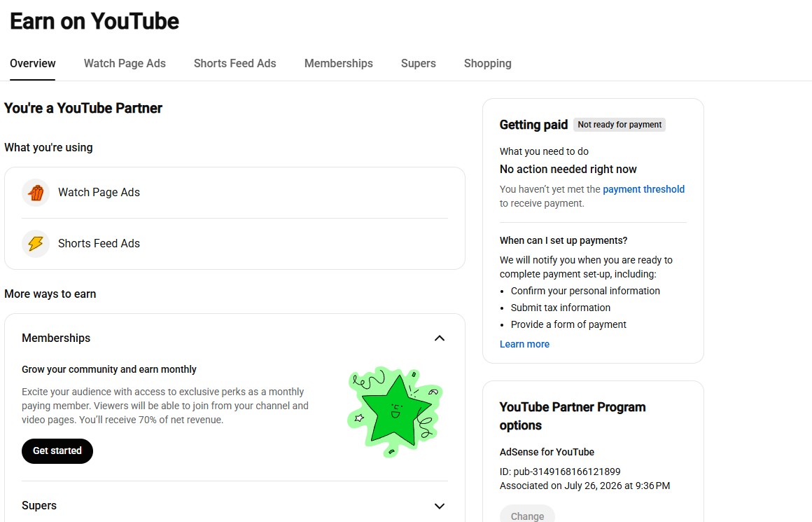Screen dimensions: 812x522
Task: Click the Getting paid heading
Action: tap(533, 125)
